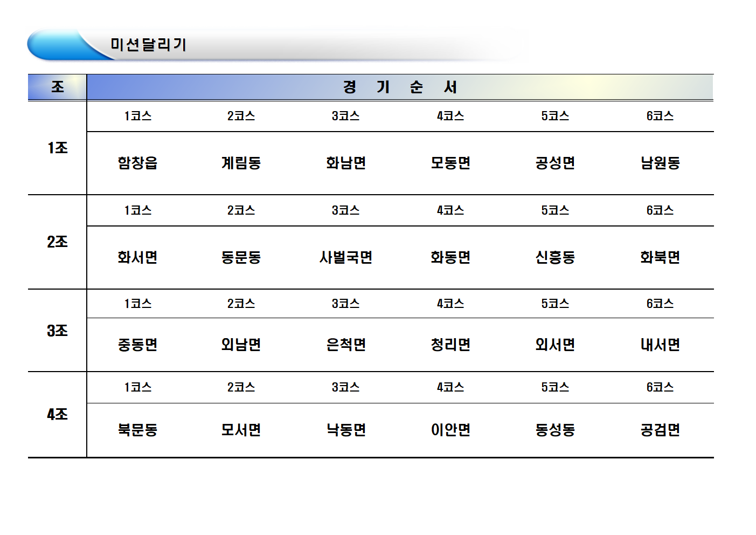This screenshot has height=535, width=756.
Task: Click 2코스 label in the 3조 row
Action: [241, 304]
